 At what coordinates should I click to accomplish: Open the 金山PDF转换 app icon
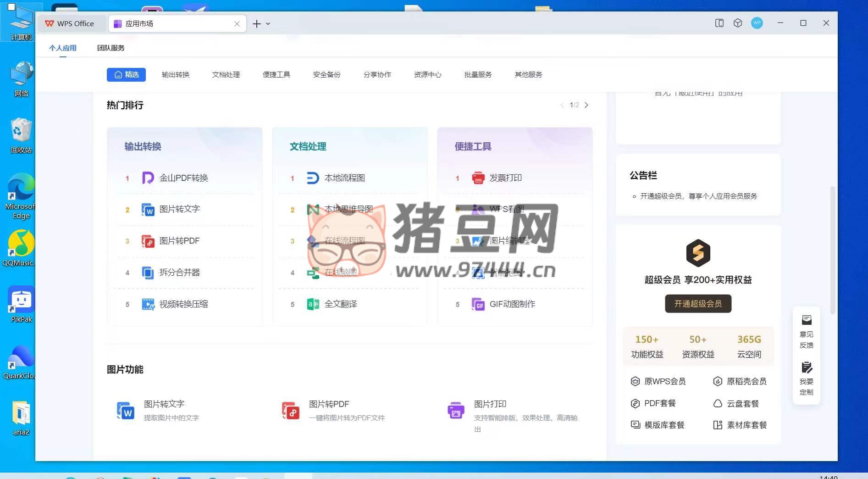tap(148, 178)
